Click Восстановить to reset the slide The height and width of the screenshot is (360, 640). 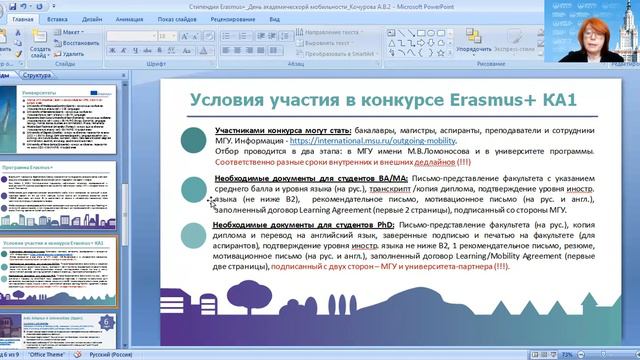(77, 43)
